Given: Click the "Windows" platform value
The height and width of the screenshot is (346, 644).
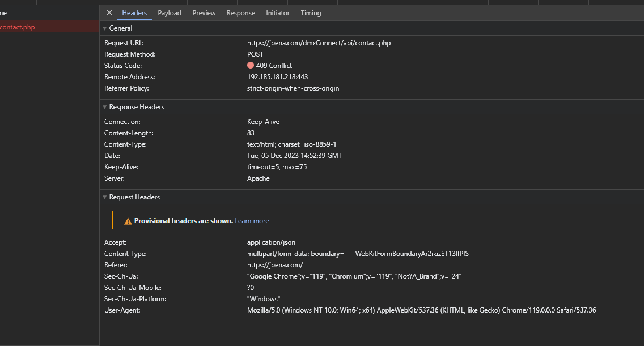Looking at the screenshot, I should [264, 299].
